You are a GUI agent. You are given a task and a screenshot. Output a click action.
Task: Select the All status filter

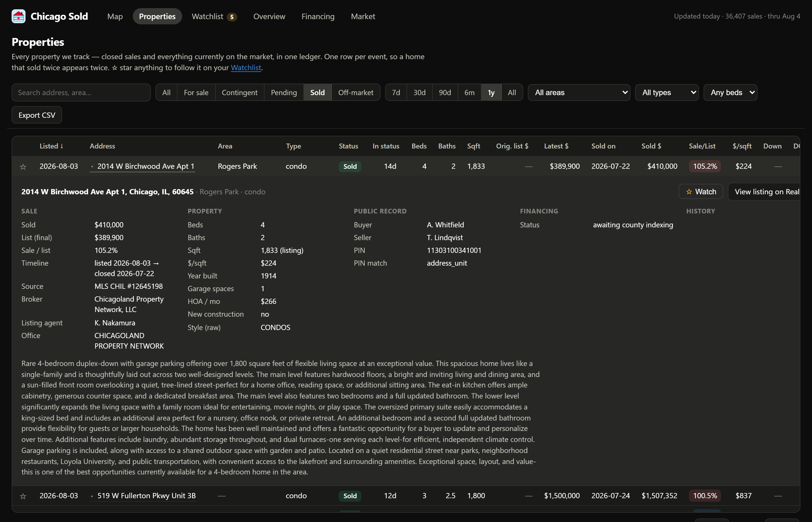[x=166, y=93]
